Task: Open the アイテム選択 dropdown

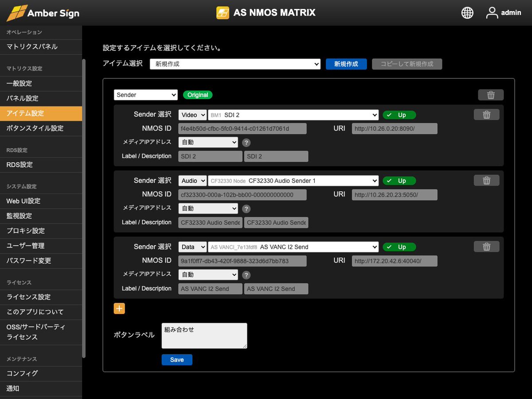Action: [x=235, y=64]
